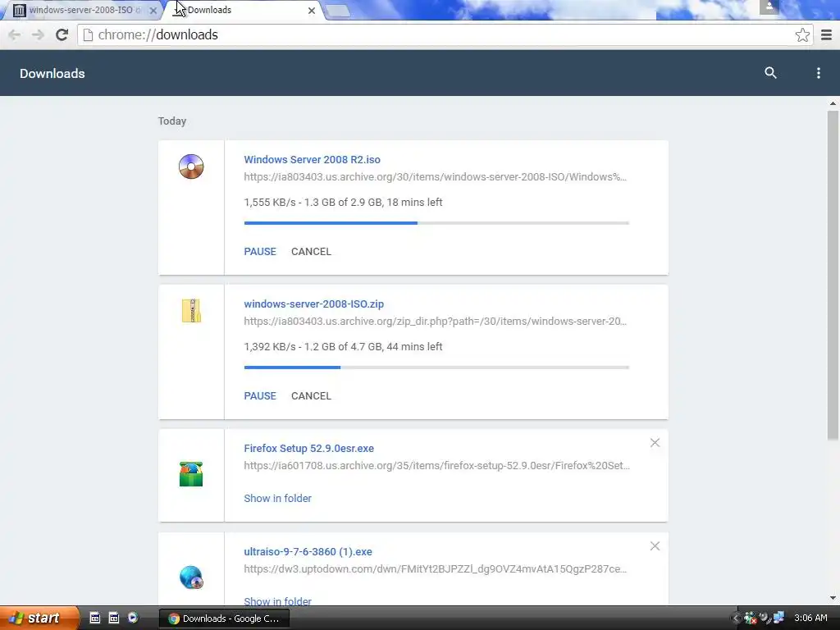Click the Today date heading

pos(172,121)
